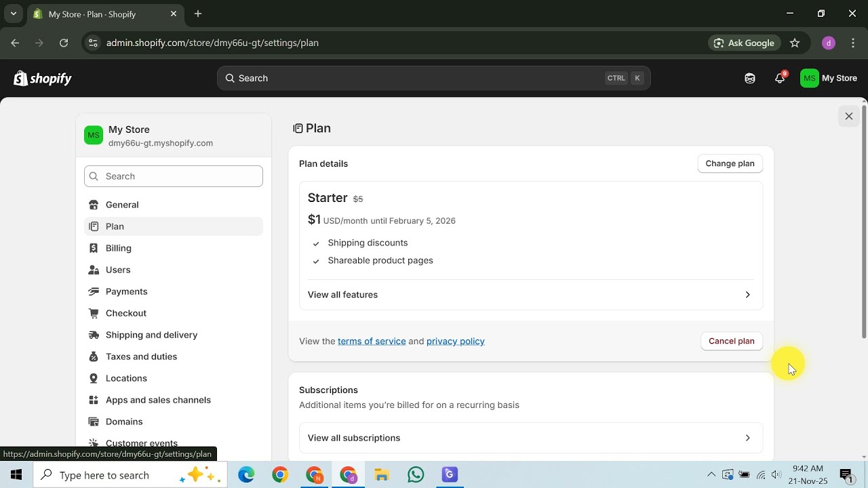Screen dimensions: 868x488
Task: Go to Taxes and duties
Action: click(174, 357)
